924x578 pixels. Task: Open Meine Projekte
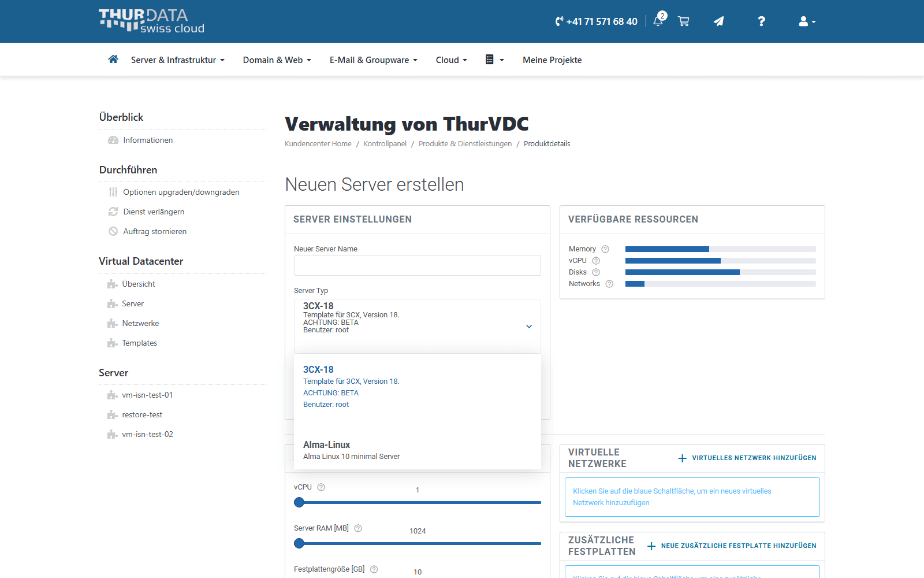click(x=552, y=60)
